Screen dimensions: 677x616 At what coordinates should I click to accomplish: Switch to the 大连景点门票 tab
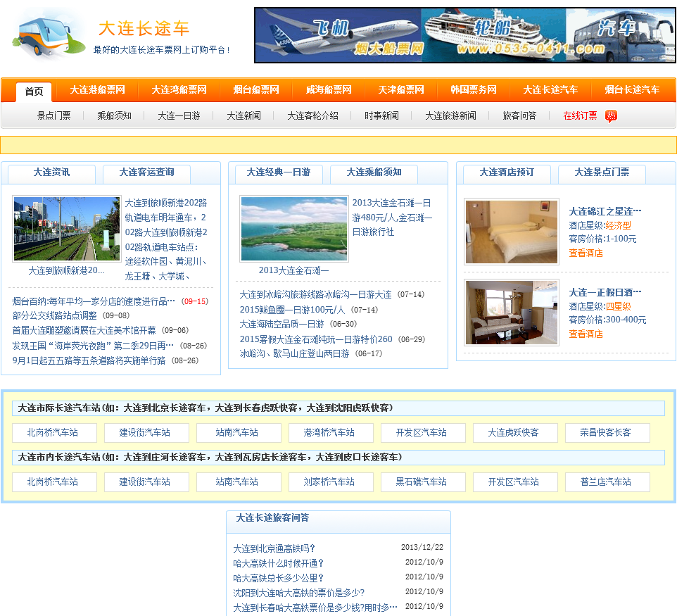tap(602, 173)
